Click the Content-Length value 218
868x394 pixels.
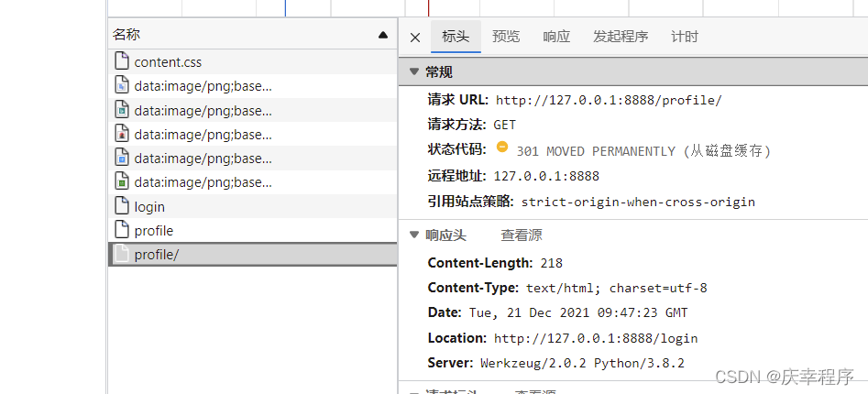(x=552, y=263)
